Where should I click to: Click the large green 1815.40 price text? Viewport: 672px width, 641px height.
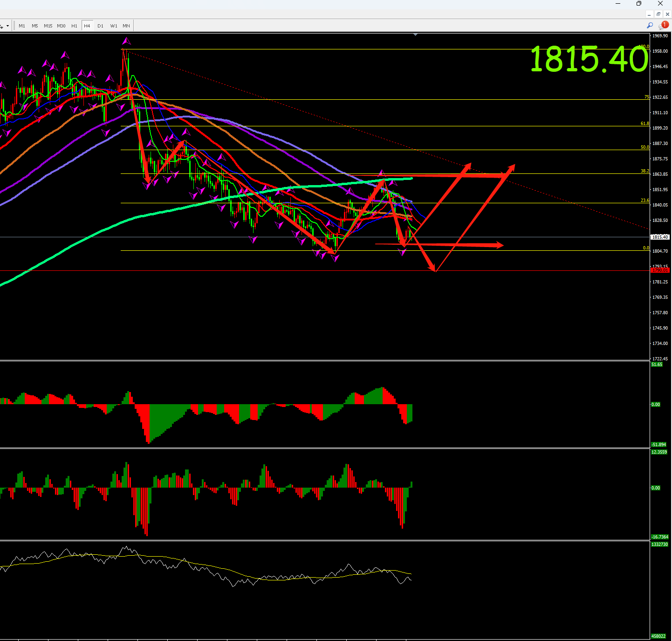tap(589, 59)
